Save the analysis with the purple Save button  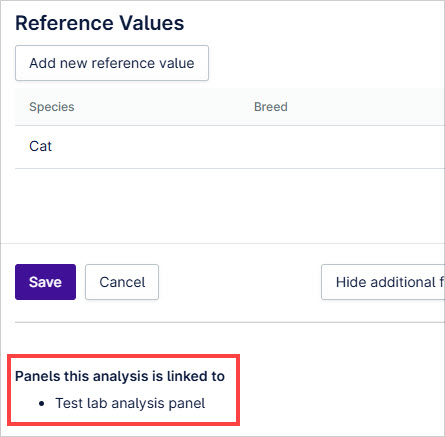pos(45,282)
